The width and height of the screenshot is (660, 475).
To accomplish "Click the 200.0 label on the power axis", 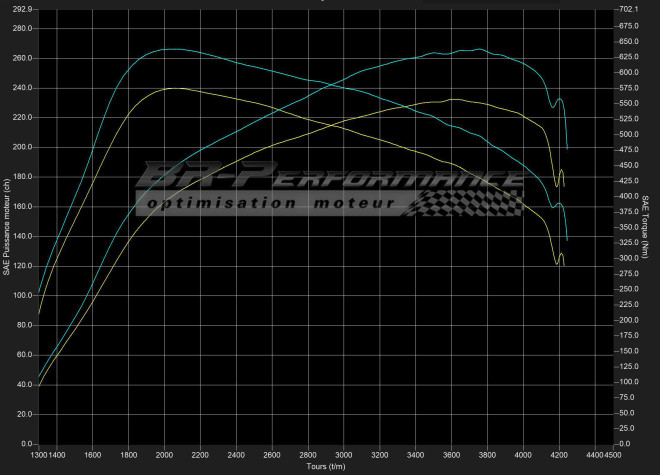I will (22, 147).
